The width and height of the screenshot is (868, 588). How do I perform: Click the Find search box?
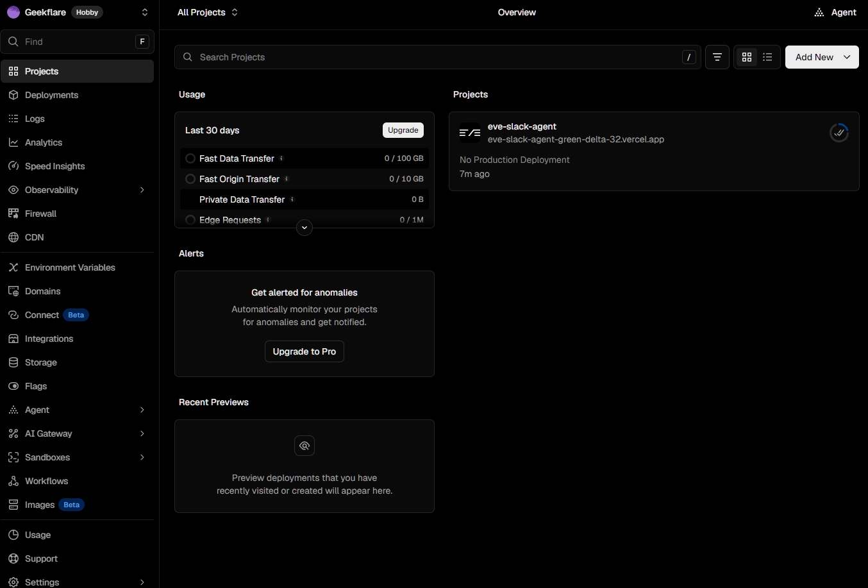[78, 42]
